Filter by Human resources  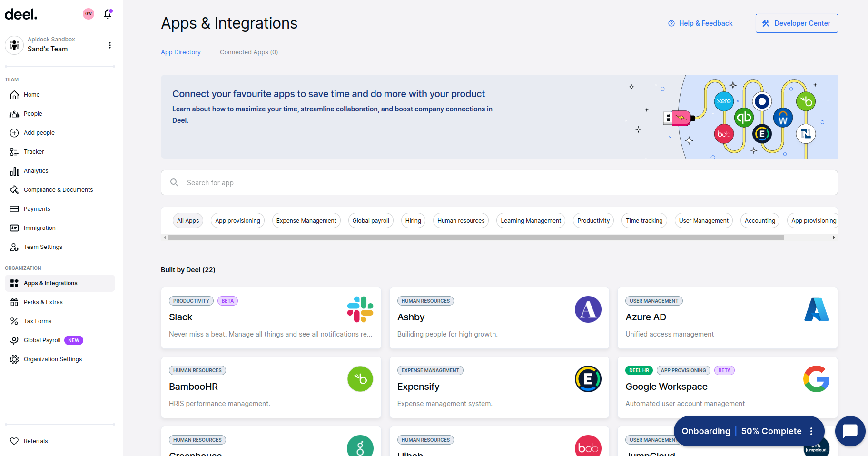coord(461,221)
